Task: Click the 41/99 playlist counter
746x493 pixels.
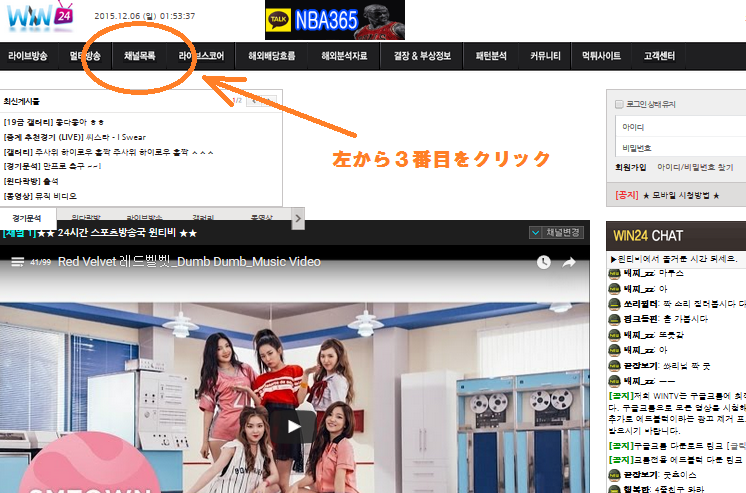Action: click(40, 262)
